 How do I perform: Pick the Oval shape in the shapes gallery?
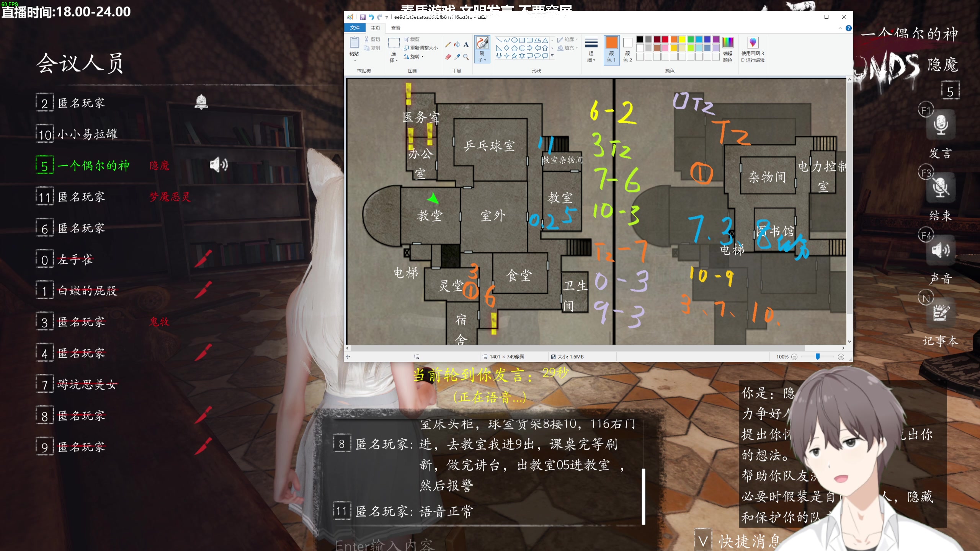coord(514,40)
